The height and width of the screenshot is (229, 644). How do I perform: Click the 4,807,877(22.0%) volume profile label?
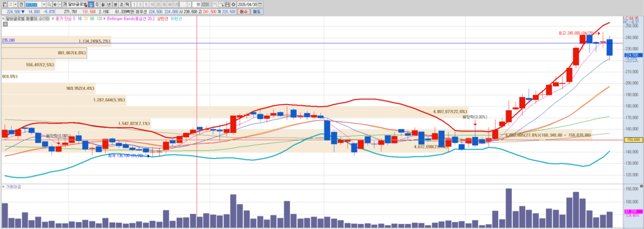click(x=450, y=111)
